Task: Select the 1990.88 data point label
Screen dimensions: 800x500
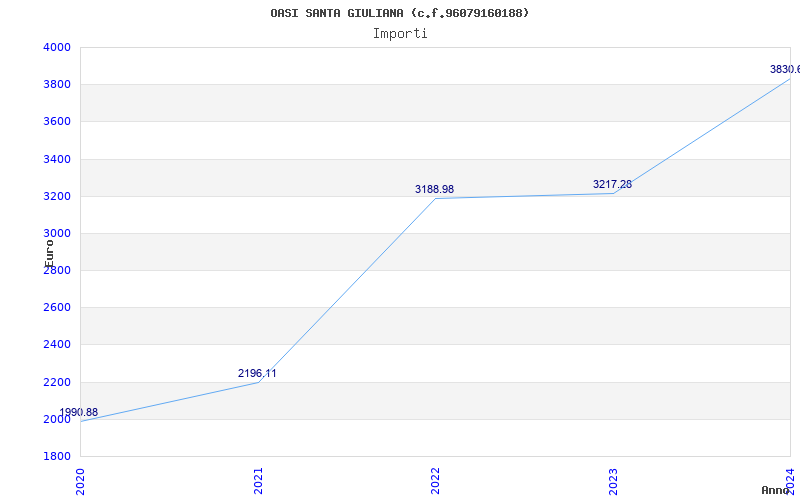Action: 78,412
